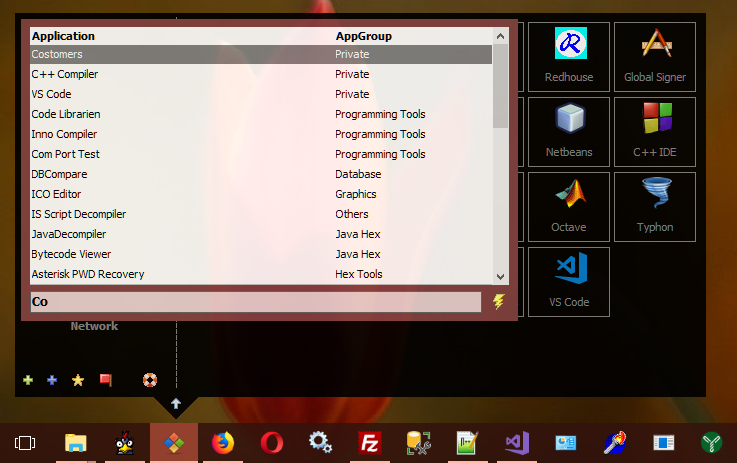Click the chicken icon in the taskbar
This screenshot has height=463, width=737.
[x=125, y=443]
